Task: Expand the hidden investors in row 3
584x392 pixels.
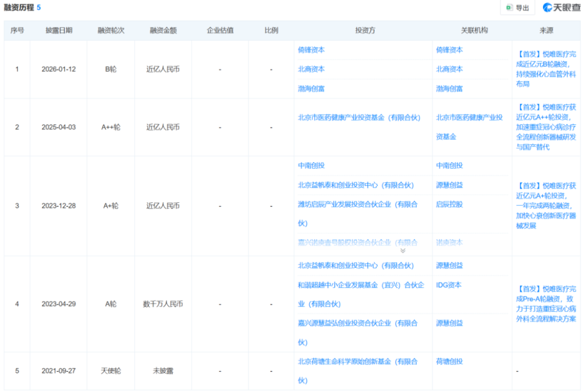Action: coord(403,251)
